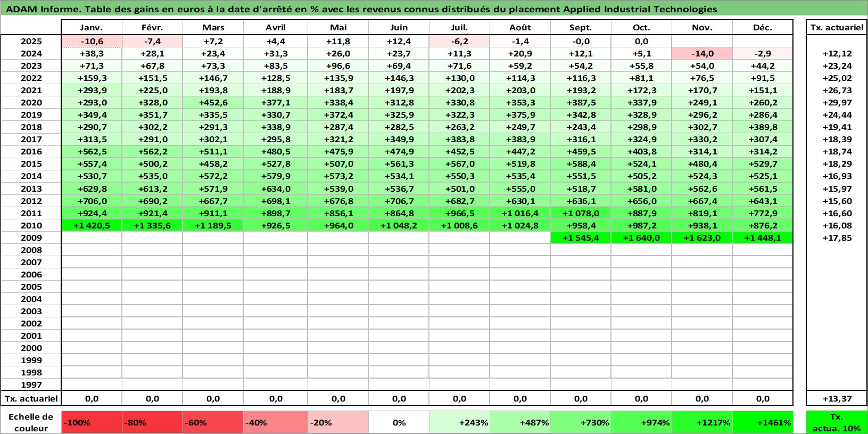Viewport: 868px width, 434px height.
Task: Select the -100% red color scale swatch
Action: click(x=92, y=422)
